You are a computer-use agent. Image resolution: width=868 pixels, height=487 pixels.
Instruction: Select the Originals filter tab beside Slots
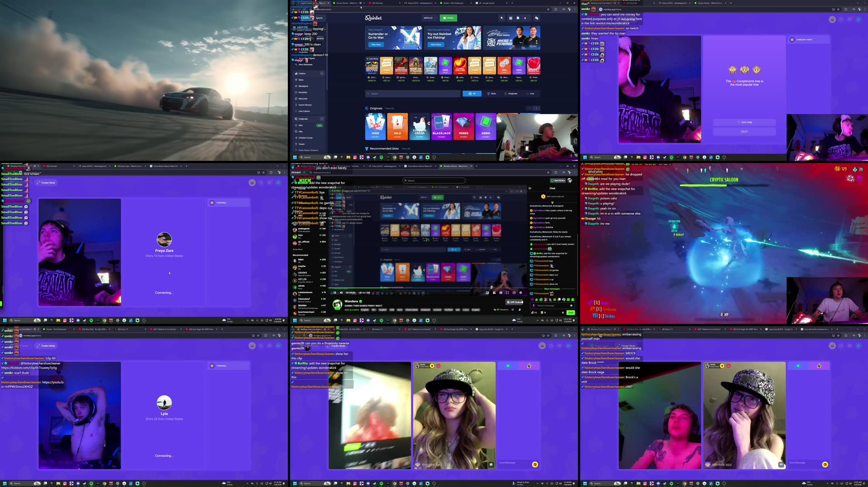pyautogui.click(x=511, y=93)
